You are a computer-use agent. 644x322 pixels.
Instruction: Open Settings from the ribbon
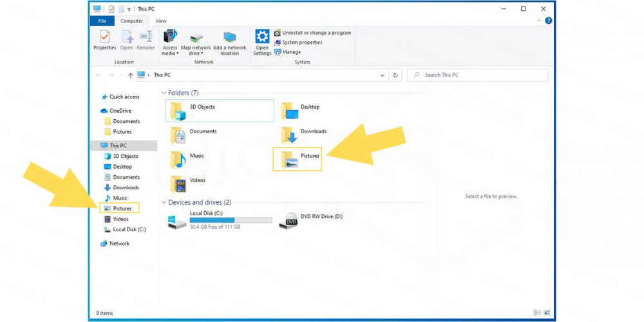coord(262,38)
